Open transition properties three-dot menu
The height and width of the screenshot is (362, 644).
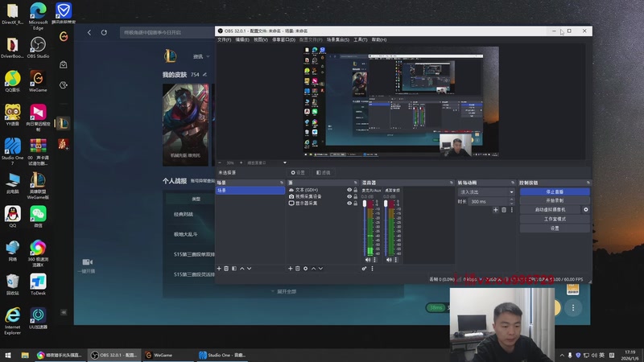[512, 210]
